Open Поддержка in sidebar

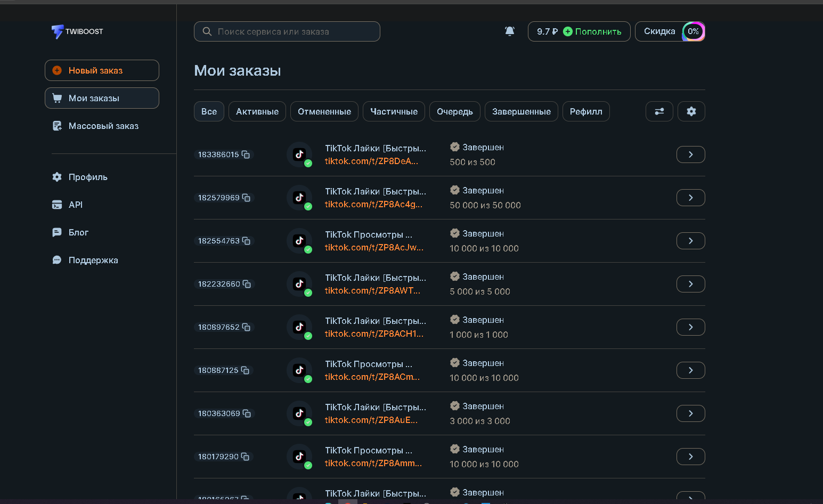85,260
